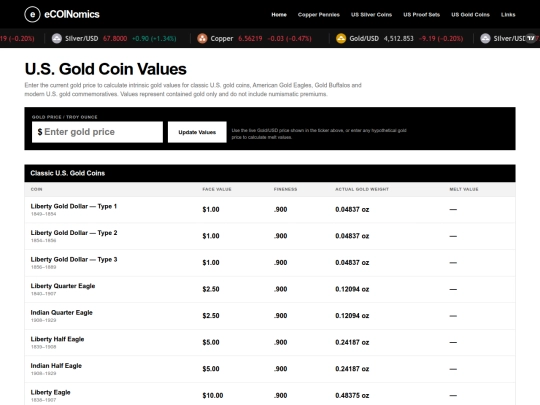Click the eCOINomics circular logo icon

pos(32,14)
